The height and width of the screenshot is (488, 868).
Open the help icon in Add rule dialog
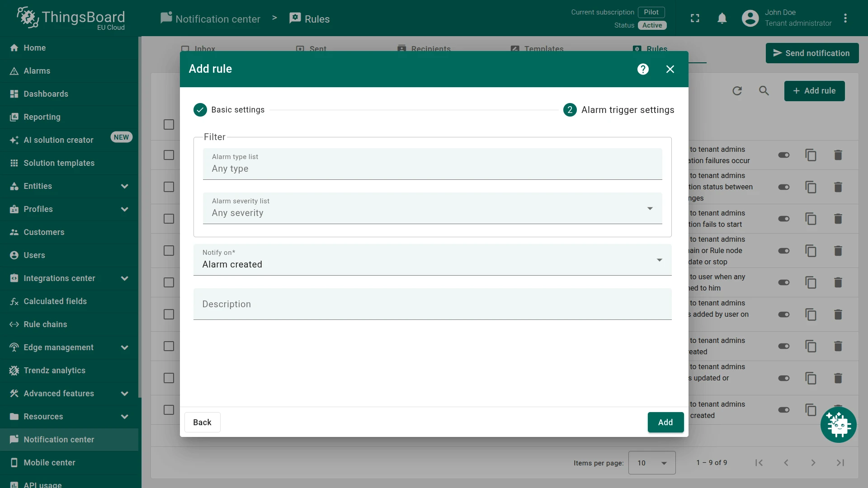(643, 69)
